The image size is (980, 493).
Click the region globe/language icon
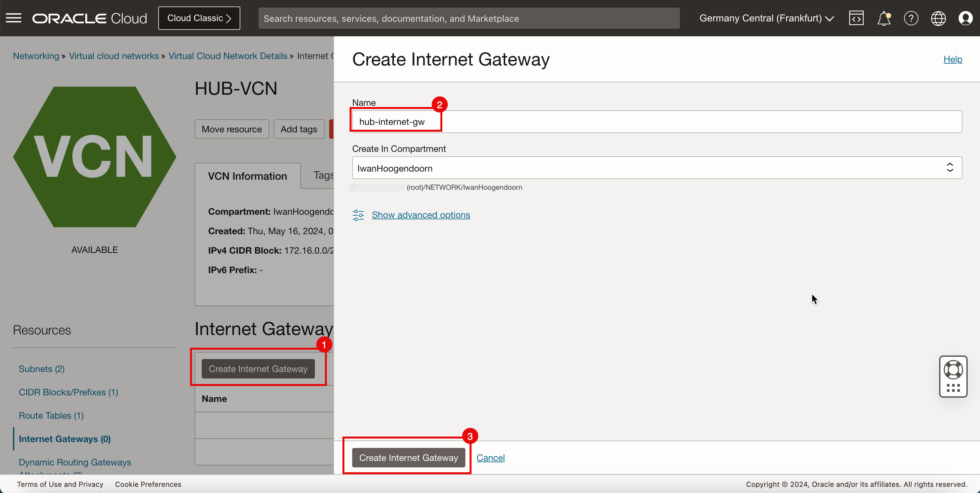[x=938, y=18]
